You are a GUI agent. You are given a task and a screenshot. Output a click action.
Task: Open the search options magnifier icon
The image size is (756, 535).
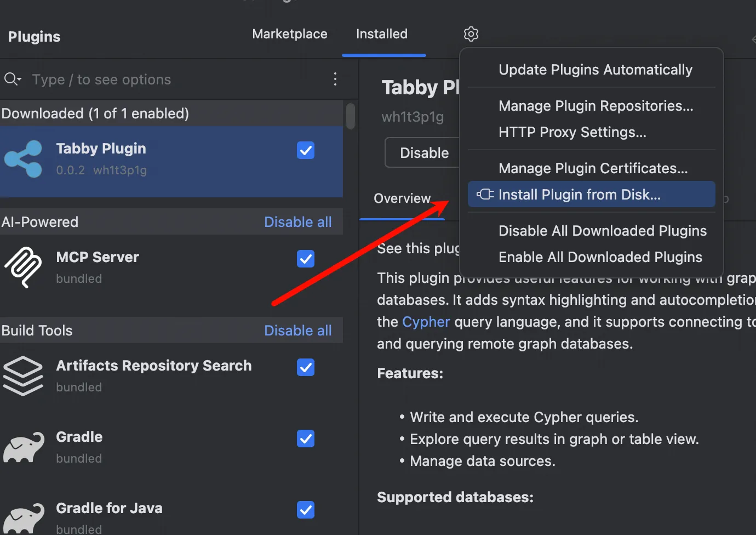tap(12, 79)
